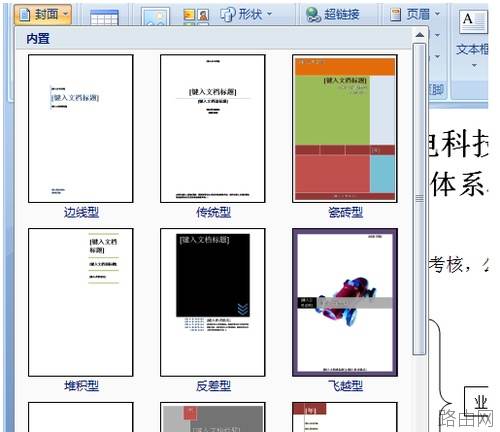The width and height of the screenshot is (500, 432).
Task: Click the gallery scroll up arrow
Action: 420,35
